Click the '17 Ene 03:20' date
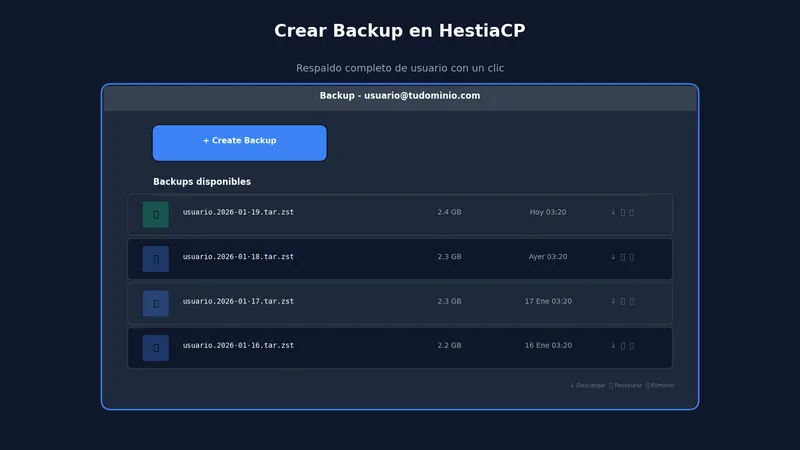The width and height of the screenshot is (800, 450). [548, 301]
